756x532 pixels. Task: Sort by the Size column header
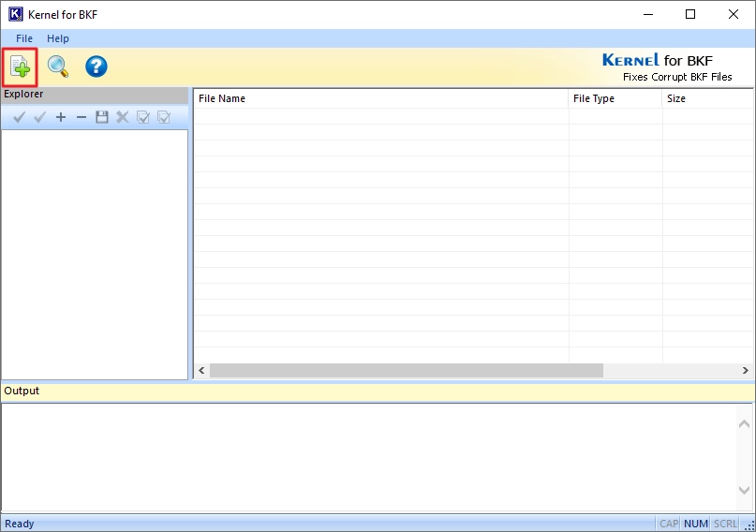707,98
